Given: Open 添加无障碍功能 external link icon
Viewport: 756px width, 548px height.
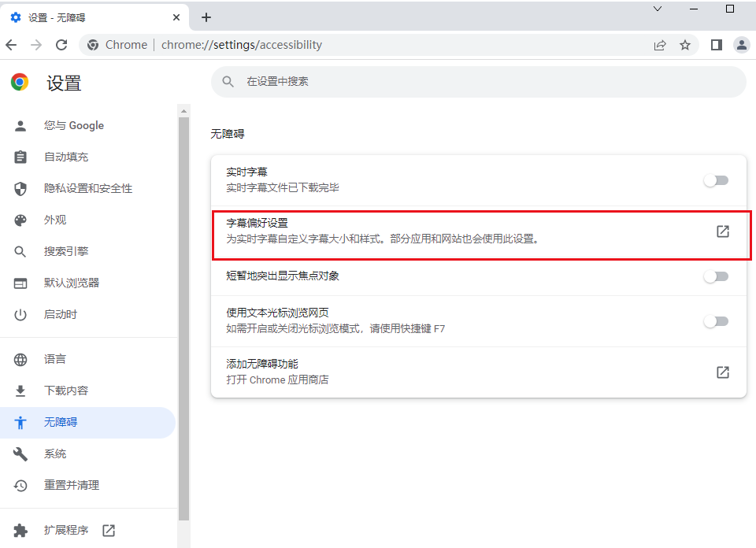Looking at the screenshot, I should coord(723,372).
